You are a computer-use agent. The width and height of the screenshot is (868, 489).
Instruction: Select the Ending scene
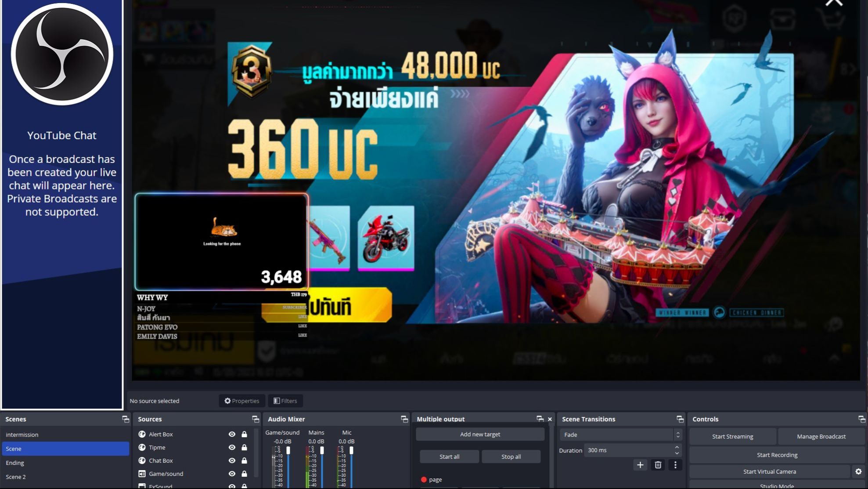(65, 463)
